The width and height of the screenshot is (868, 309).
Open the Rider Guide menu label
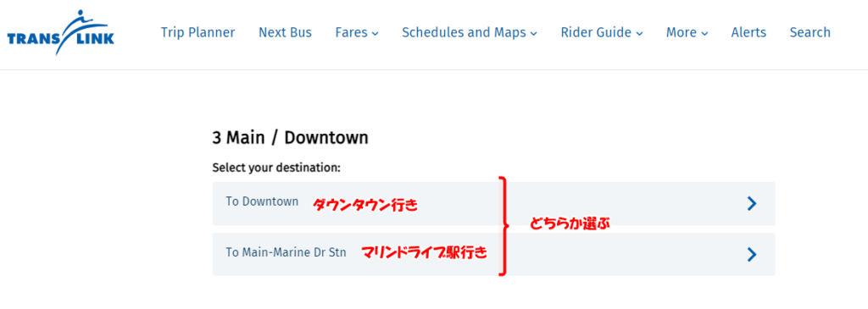(x=596, y=33)
